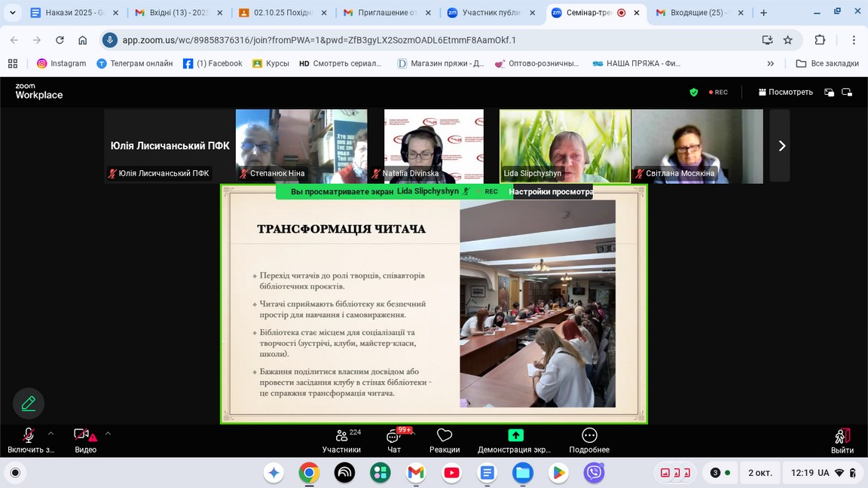Click the green encryption shield icon

pyautogui.click(x=694, y=92)
